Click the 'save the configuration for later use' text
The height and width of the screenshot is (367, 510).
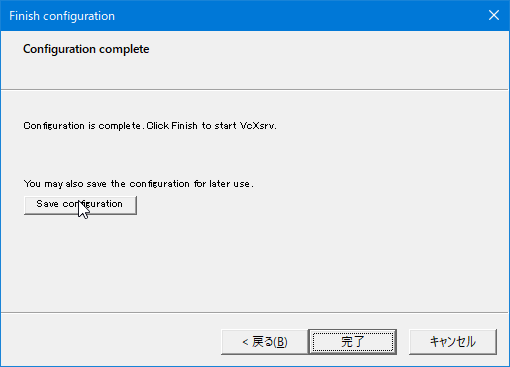coord(170,184)
